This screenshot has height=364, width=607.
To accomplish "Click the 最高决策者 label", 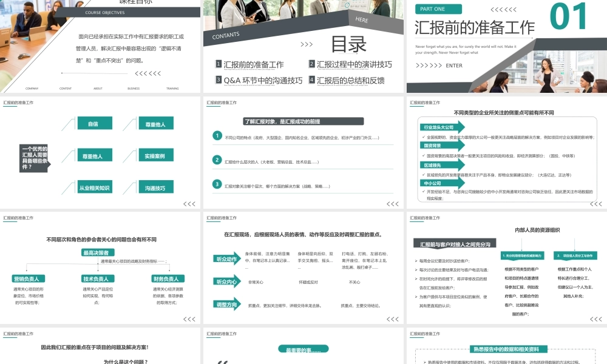I will [x=98, y=252].
